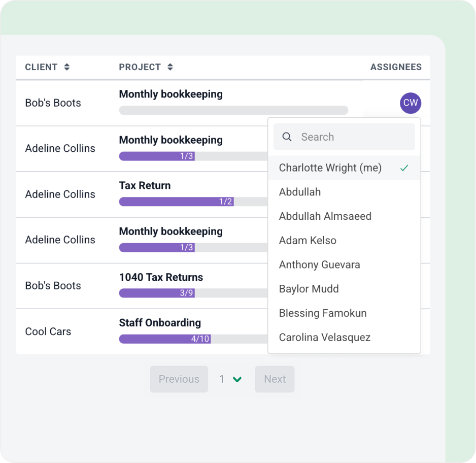Click the green checkmark next to Charlotte Wright
The height and width of the screenshot is (463, 476).
404,168
